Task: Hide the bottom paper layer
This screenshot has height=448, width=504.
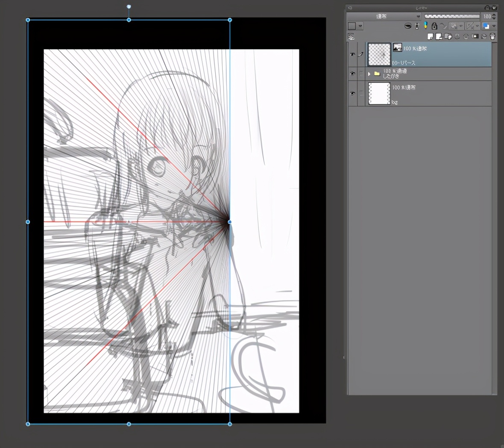Action: [353, 93]
